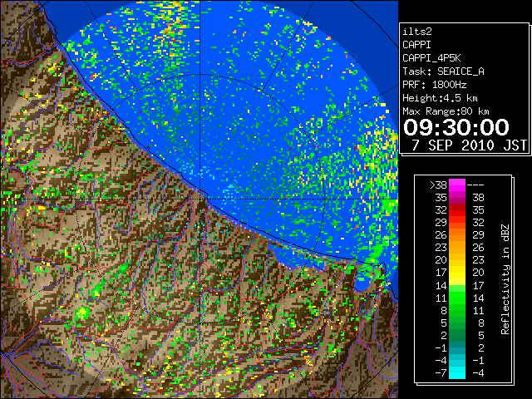Click the '---' legend upper bound label
The width and height of the screenshot is (532, 399).
tap(475, 185)
